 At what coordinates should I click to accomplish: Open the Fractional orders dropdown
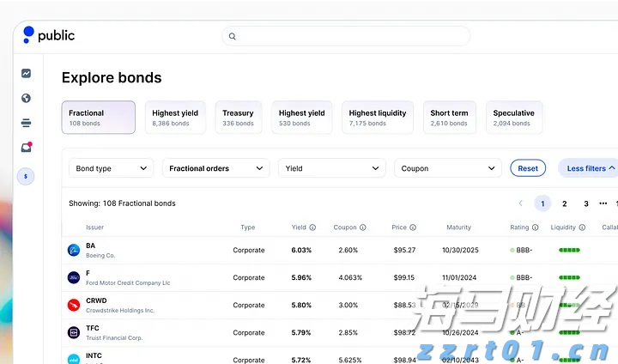[x=215, y=168]
